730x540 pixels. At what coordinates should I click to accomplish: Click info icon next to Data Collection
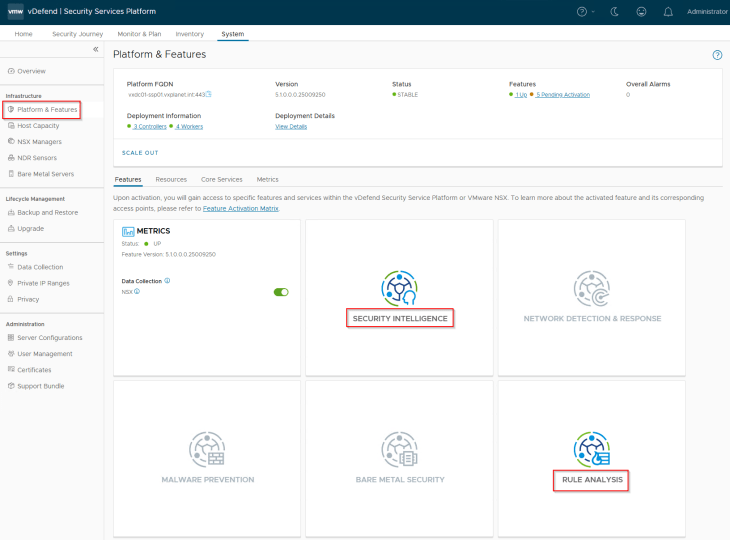167,281
